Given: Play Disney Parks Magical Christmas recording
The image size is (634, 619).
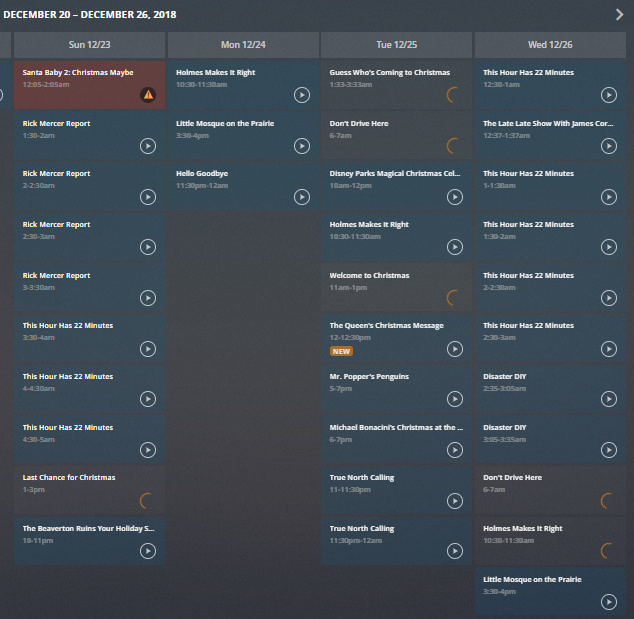Looking at the screenshot, I should click(x=455, y=197).
